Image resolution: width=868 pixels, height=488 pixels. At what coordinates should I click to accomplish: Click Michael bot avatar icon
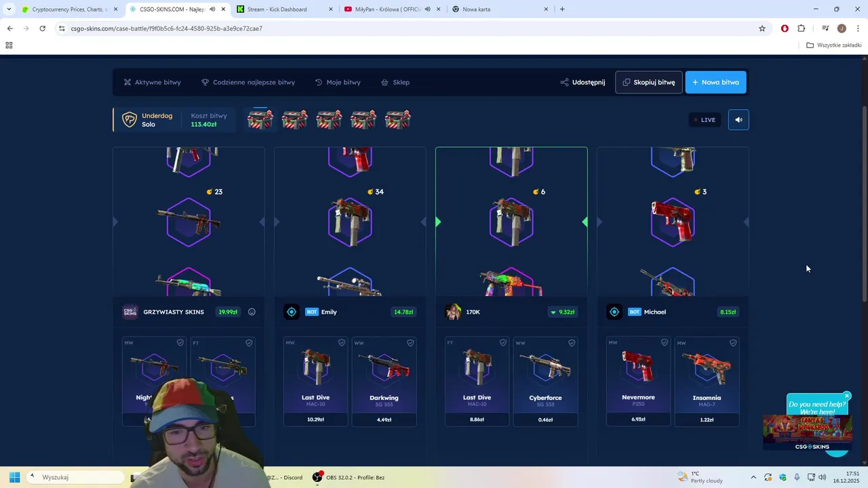pos(614,312)
